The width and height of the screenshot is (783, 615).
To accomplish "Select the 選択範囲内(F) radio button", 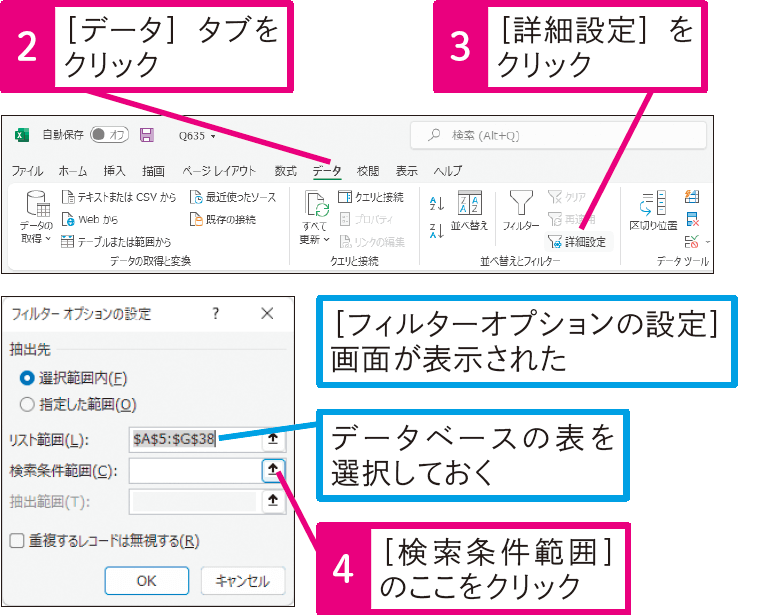I will click(27, 378).
